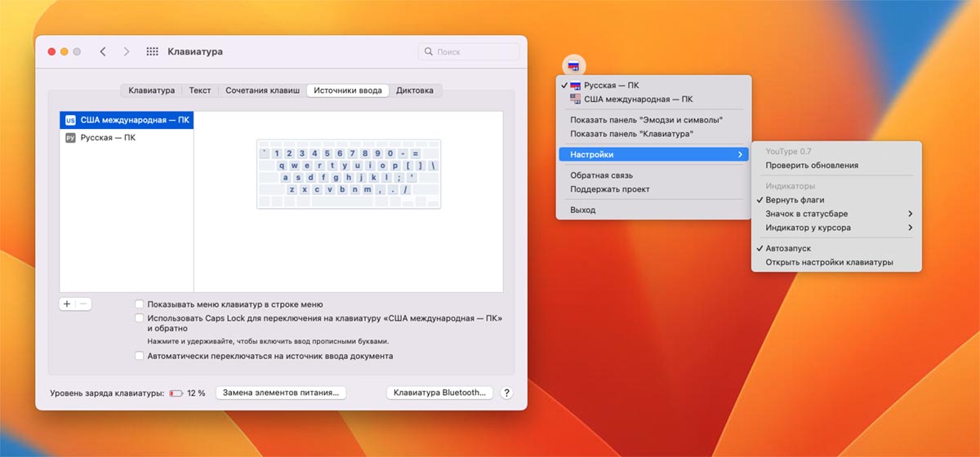Click the Клавиатура Bluetooth button
This screenshot has width=980, height=457.
pos(440,393)
